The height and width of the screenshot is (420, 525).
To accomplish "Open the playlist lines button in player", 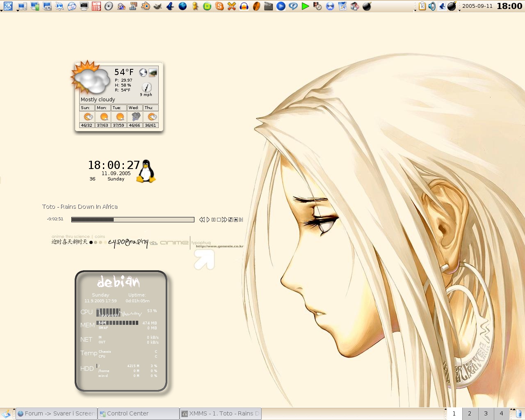I will [x=241, y=219].
